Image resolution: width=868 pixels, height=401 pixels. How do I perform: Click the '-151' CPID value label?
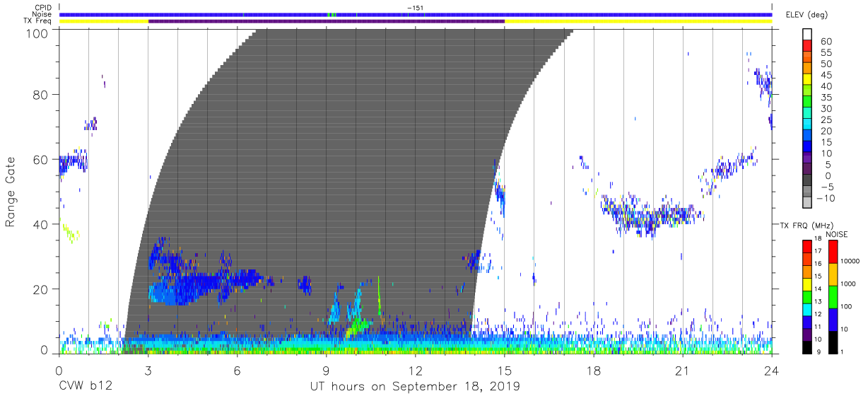pos(416,8)
